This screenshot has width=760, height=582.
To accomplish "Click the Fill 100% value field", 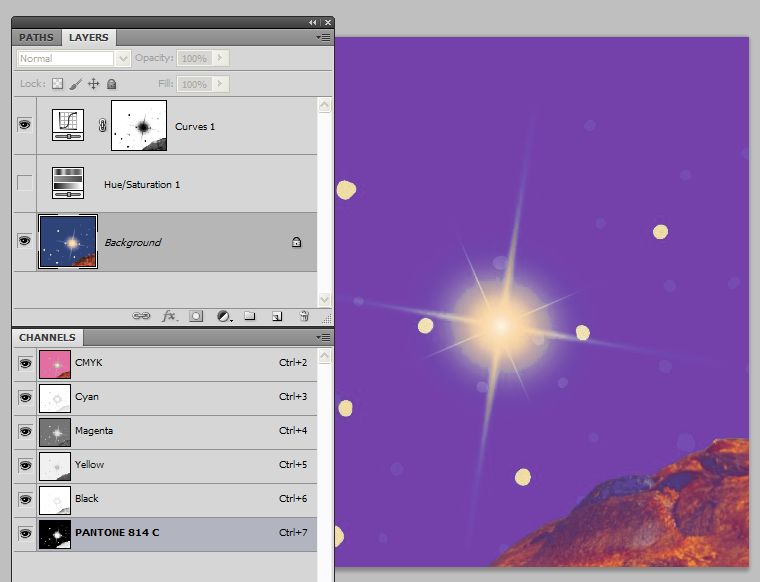I will pos(194,84).
